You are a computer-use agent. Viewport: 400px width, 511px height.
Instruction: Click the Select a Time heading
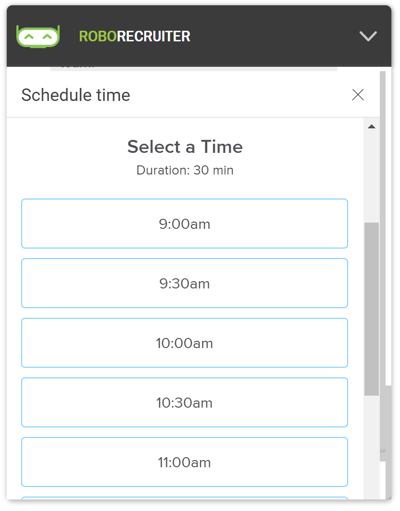tap(185, 147)
